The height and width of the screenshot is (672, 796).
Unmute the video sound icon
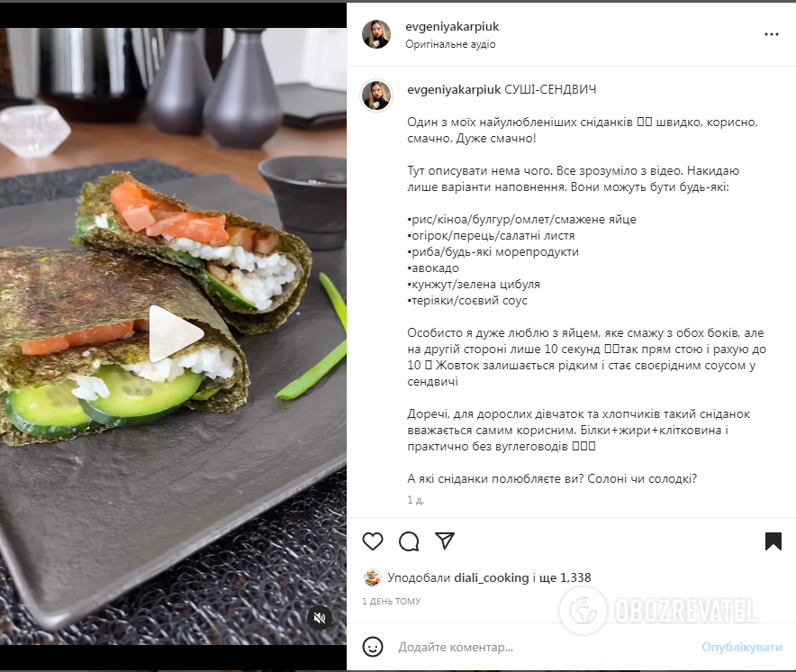pyautogui.click(x=320, y=618)
